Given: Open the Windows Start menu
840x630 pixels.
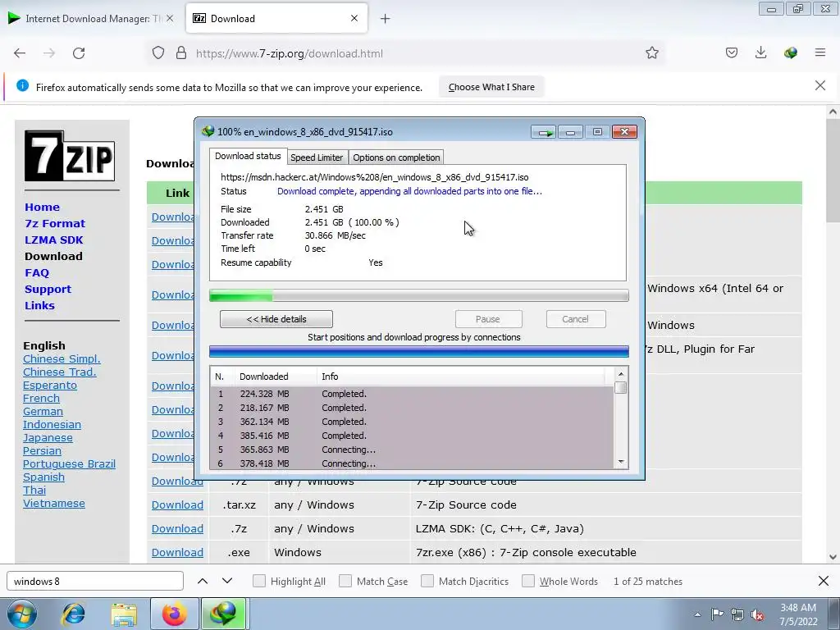Looking at the screenshot, I should 22,614.
